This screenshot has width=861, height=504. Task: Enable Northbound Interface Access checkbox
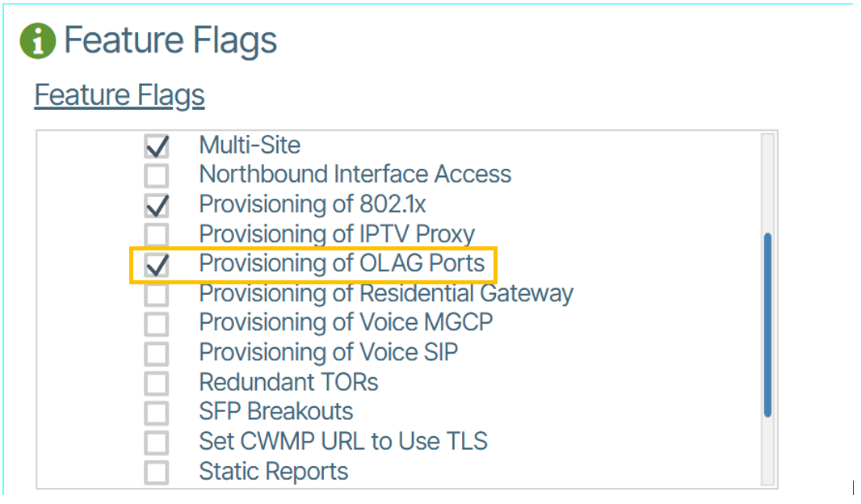157,175
